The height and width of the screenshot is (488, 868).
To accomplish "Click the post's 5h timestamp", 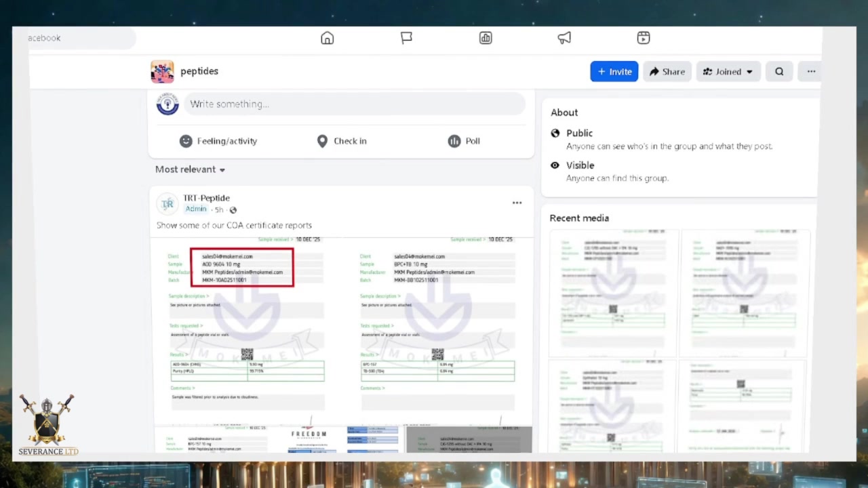I will 219,210.
